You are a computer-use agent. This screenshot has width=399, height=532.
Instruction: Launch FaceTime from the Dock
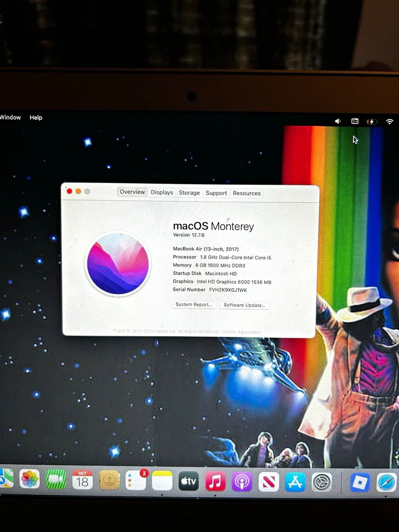click(56, 480)
